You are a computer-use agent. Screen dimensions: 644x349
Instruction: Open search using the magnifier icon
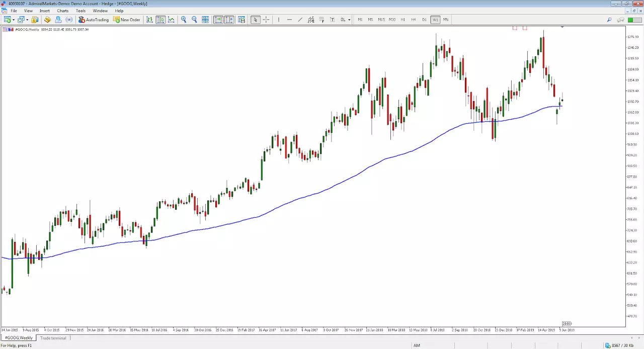point(609,20)
